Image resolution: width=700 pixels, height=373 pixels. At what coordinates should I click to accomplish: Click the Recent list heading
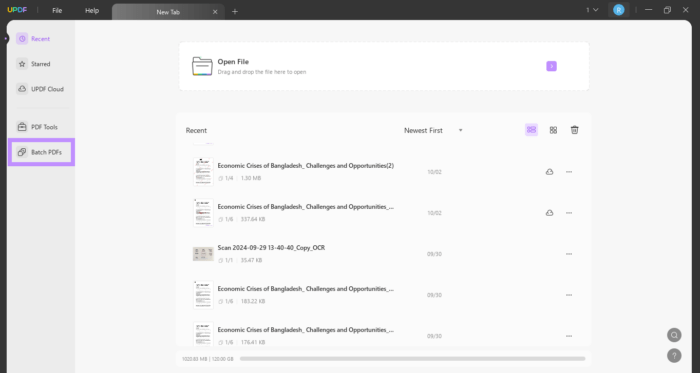(x=196, y=130)
